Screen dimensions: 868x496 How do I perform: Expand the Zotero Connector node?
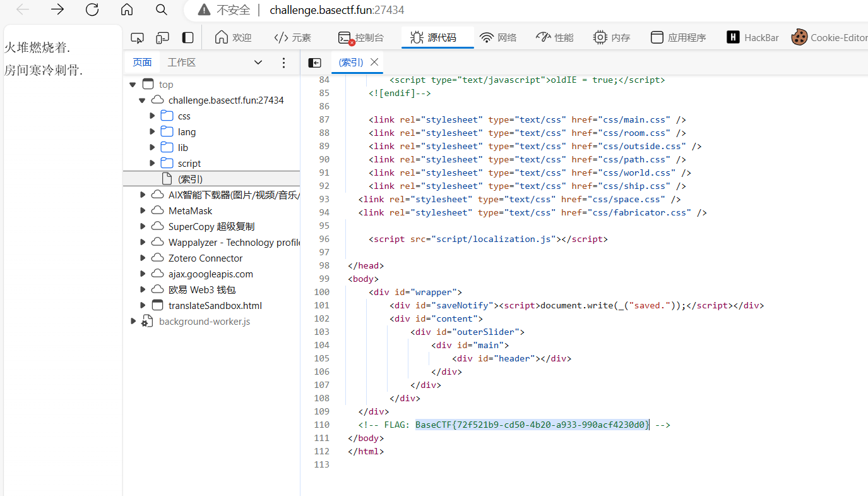[x=142, y=258]
